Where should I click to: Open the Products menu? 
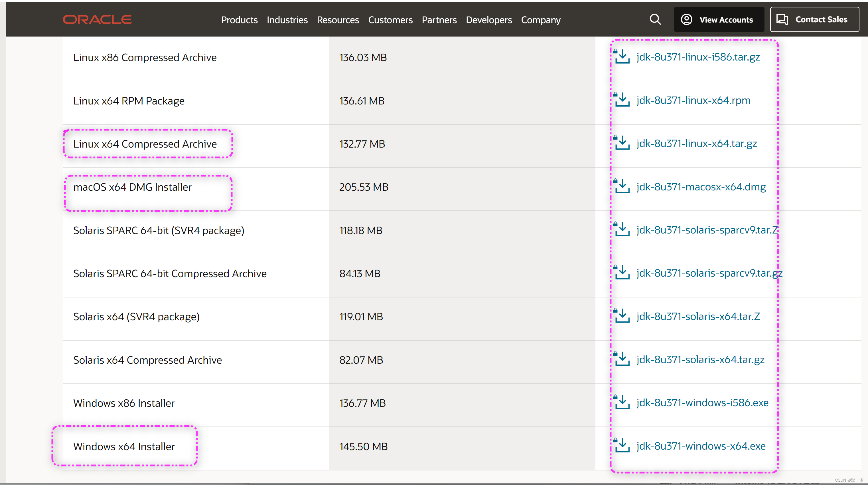point(239,20)
